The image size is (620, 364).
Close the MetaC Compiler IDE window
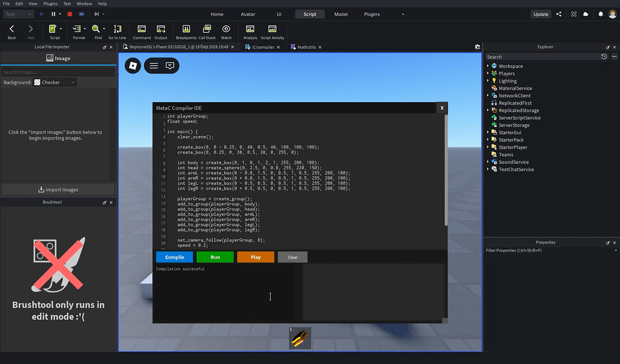tap(442, 108)
